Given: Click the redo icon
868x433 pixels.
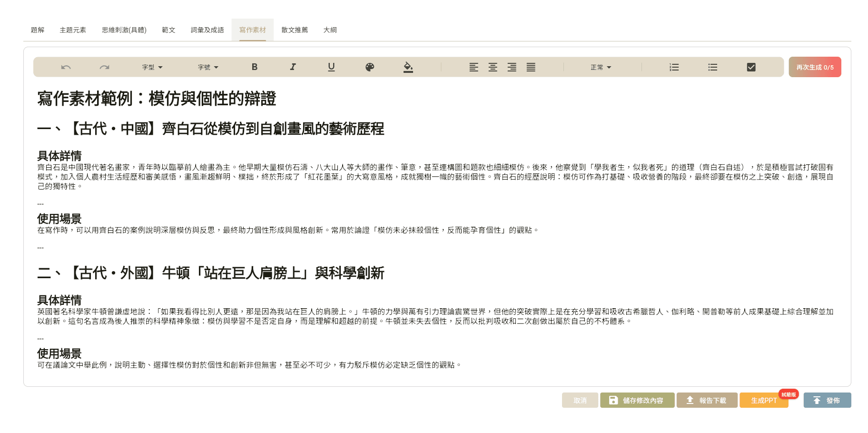Looking at the screenshot, I should 104,67.
